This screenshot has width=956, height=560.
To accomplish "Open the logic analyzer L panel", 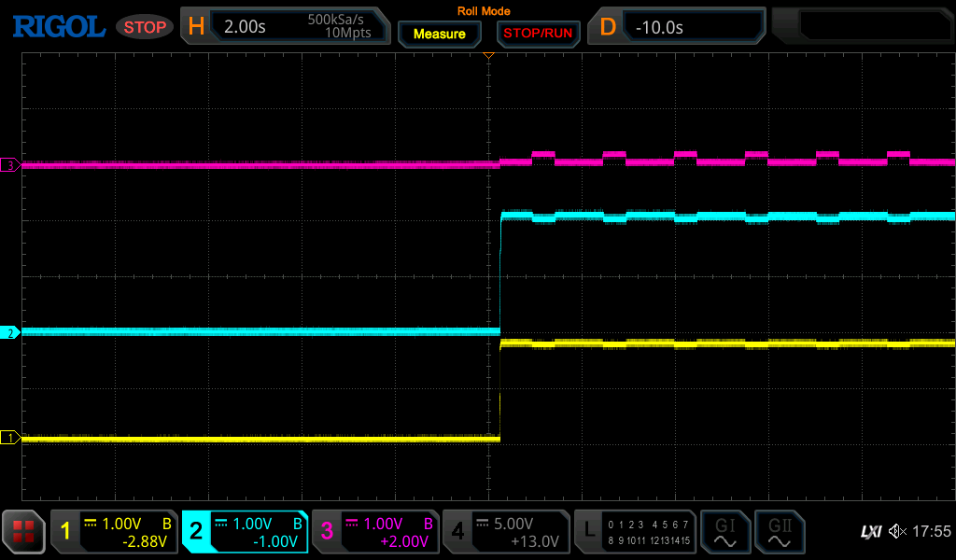I will pos(635,531).
